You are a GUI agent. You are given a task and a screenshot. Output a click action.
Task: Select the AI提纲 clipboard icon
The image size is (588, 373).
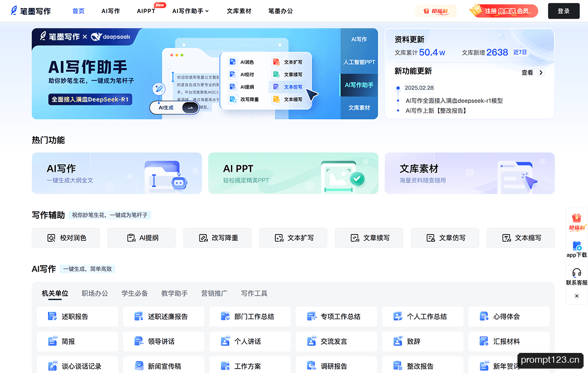pyautogui.click(x=131, y=238)
